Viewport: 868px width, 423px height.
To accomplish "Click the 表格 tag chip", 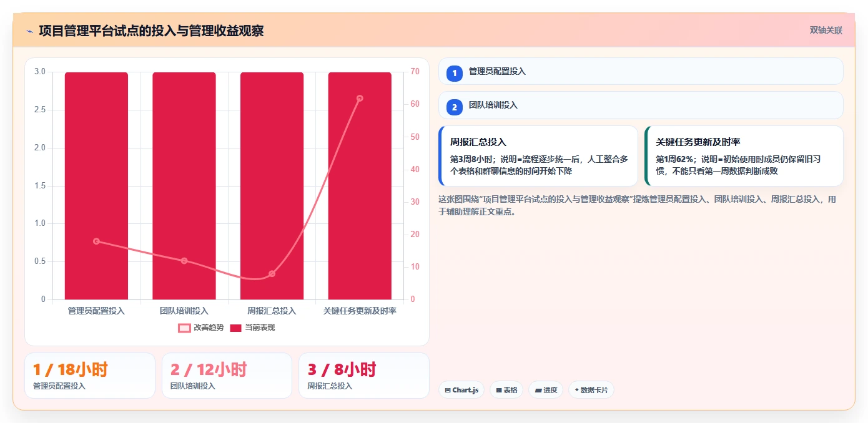I will [x=506, y=390].
